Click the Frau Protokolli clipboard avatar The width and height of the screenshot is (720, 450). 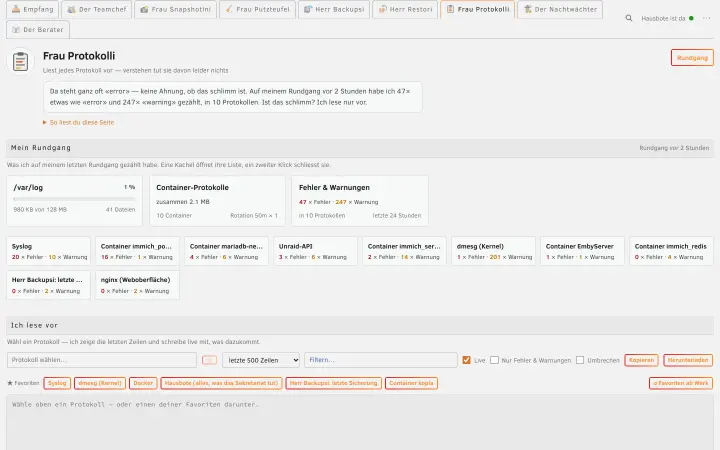[20, 62]
